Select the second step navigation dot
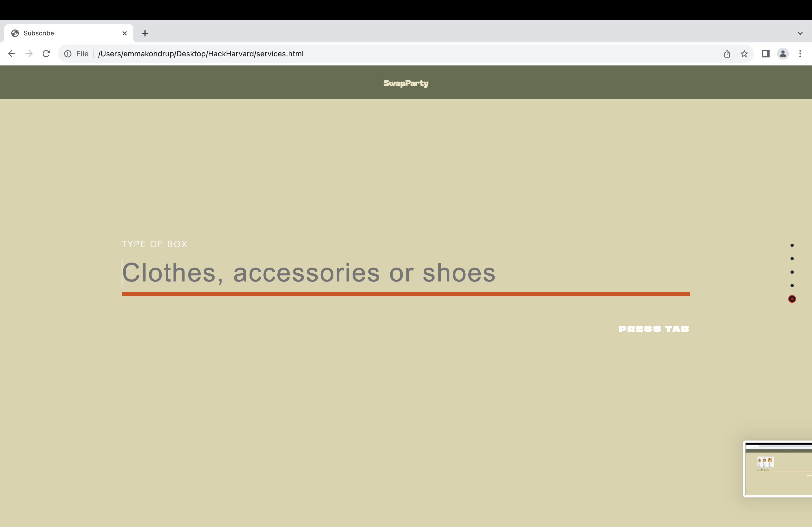Screen dimensions: 812x527 (x=792, y=259)
